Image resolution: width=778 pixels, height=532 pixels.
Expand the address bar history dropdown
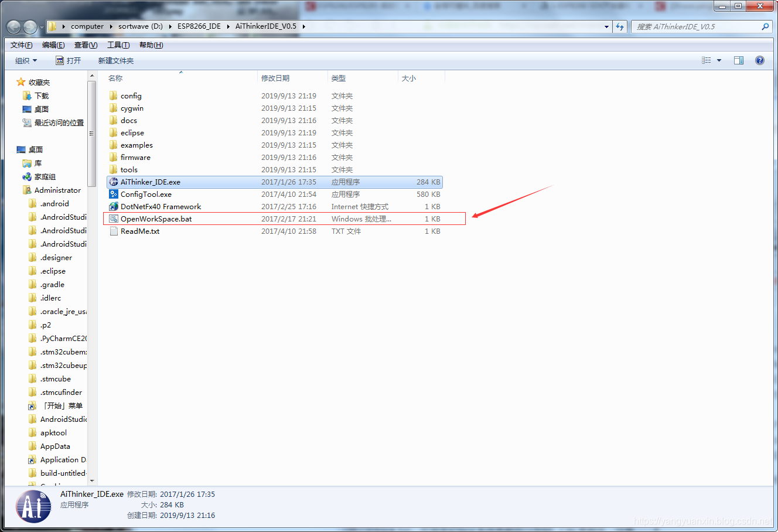(606, 26)
